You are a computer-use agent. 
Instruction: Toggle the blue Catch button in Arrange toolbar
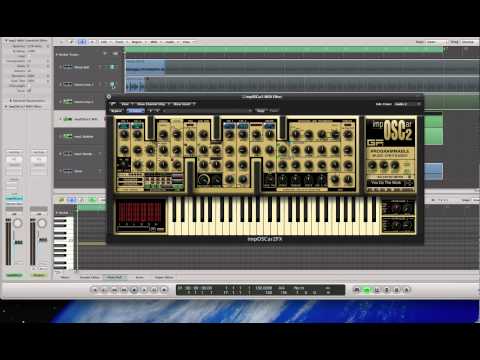[x=82, y=42]
